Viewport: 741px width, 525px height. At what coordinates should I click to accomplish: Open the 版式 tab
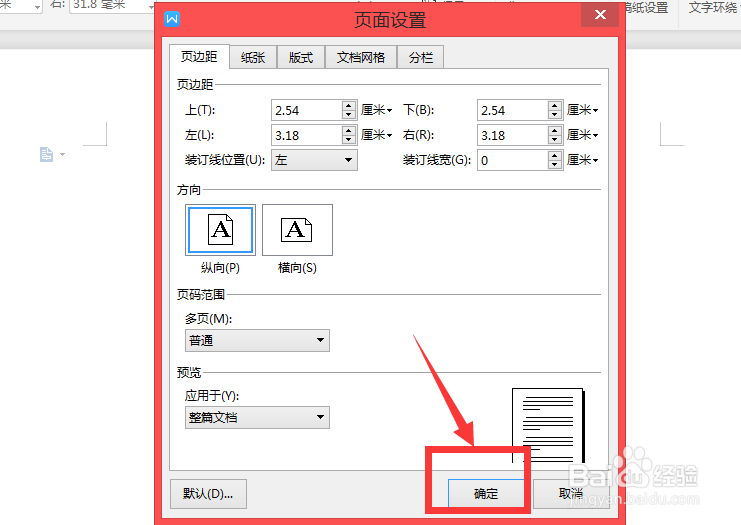pyautogui.click(x=301, y=58)
